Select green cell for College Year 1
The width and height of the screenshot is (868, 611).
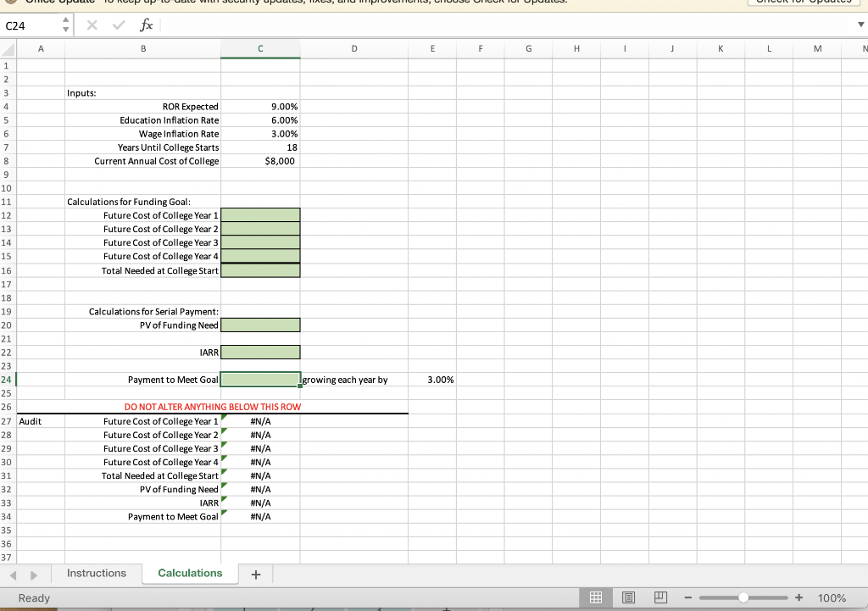tap(260, 214)
